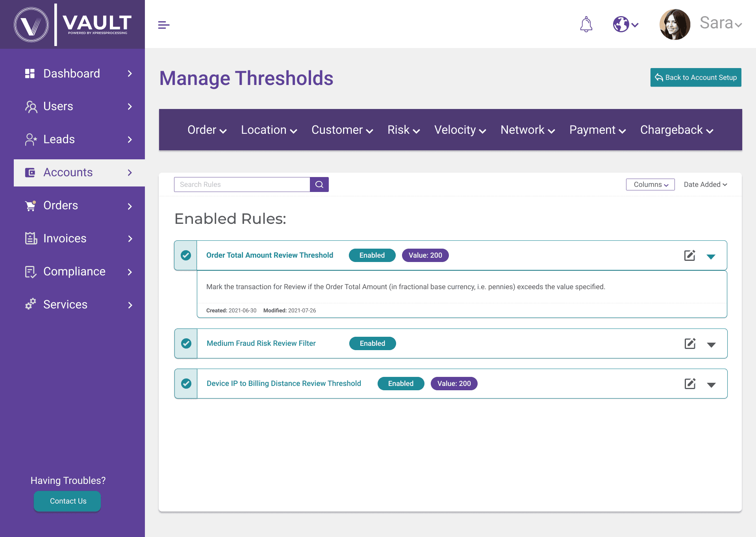Viewport: 756px width, 537px height.
Task: Open the Customer thresholds dropdown
Action: (342, 130)
